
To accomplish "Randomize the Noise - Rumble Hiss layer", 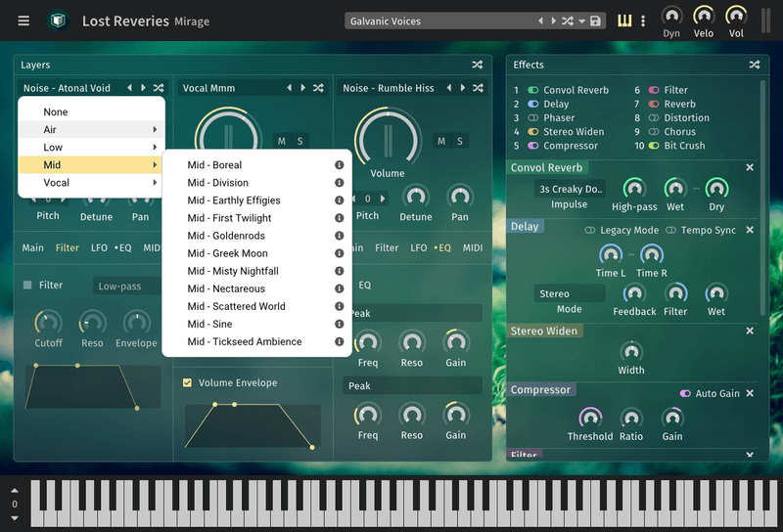I will click(x=479, y=88).
